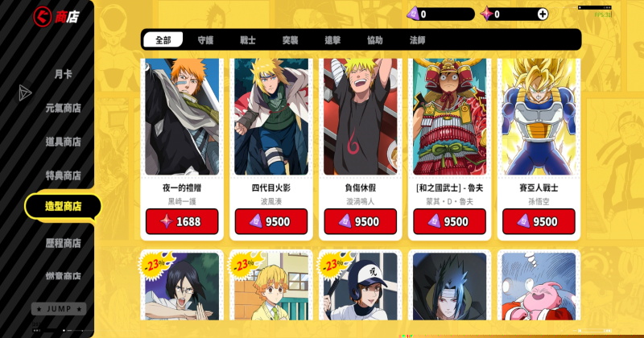
Task: Go to 歷程商店 in the sidebar
Action: [x=64, y=243]
